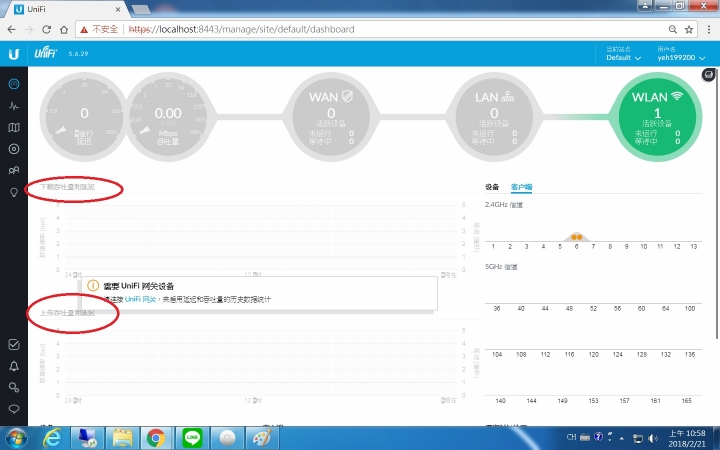Click the LAN status circle
720x450 pixels.
(x=494, y=117)
